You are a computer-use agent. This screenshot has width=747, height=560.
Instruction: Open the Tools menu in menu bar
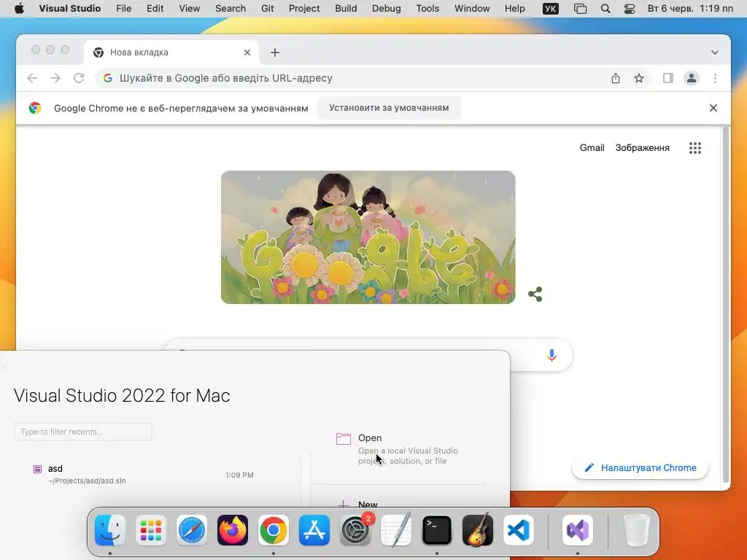[427, 9]
